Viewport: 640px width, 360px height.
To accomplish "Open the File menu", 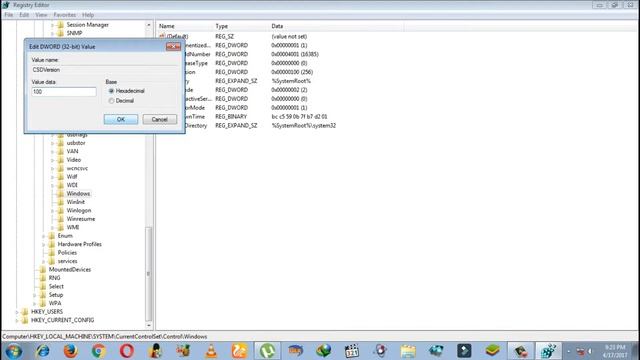I will click(x=9, y=15).
